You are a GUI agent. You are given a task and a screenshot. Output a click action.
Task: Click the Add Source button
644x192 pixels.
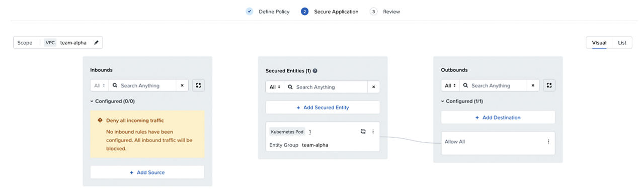point(147,172)
